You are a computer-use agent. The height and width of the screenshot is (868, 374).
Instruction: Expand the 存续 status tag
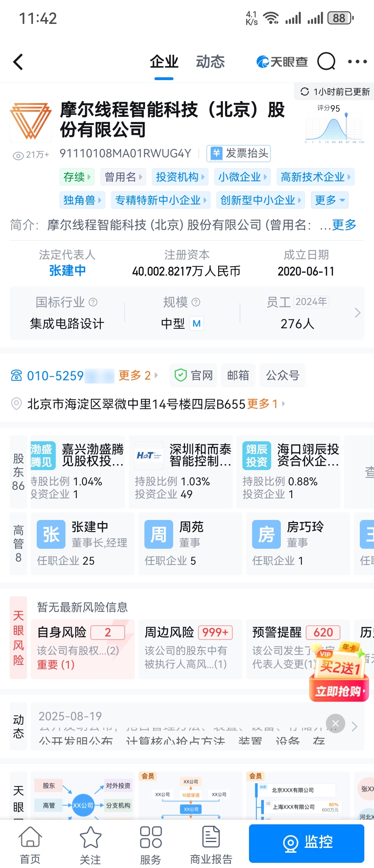(77, 177)
